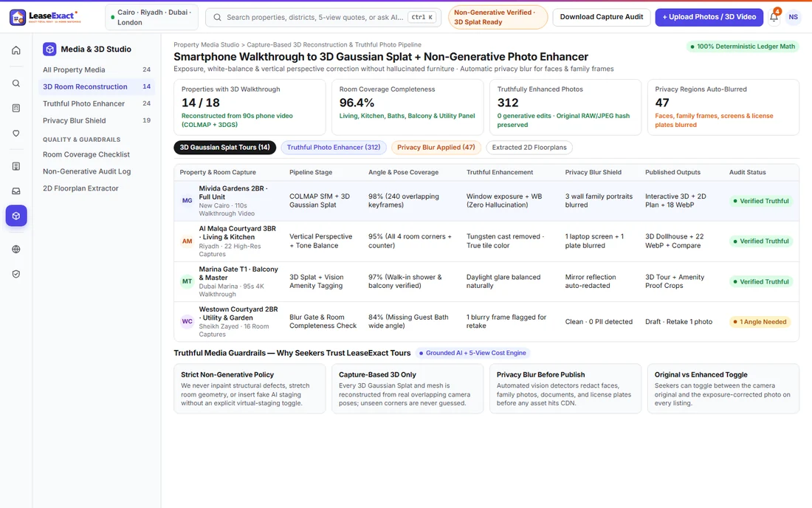Switch to 3D Gaussian Splat Tours tab
The width and height of the screenshot is (812, 508).
224,148
